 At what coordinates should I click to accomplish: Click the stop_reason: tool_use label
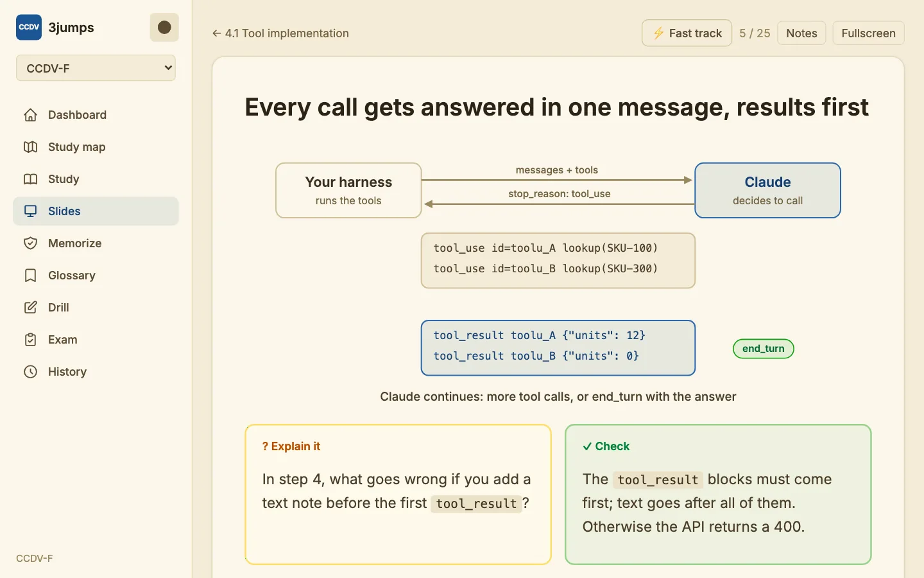pyautogui.click(x=560, y=194)
